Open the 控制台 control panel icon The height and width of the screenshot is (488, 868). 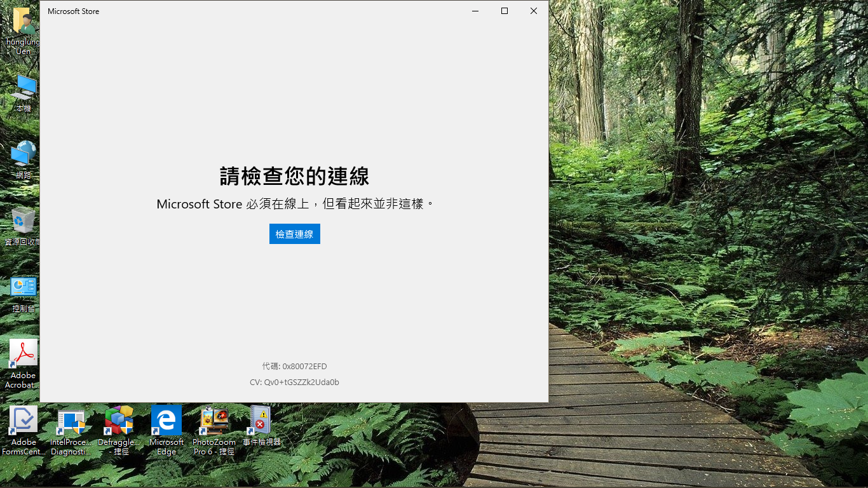pyautogui.click(x=24, y=294)
